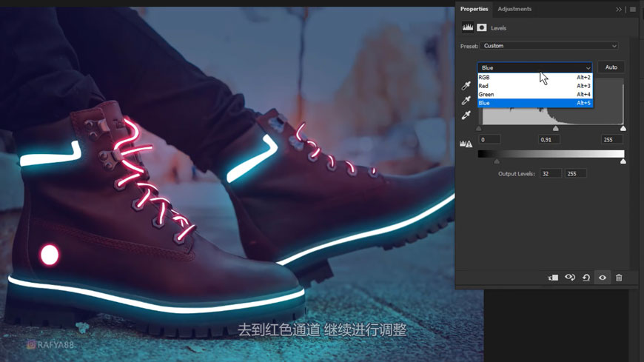This screenshot has width=644, height=362.
Task: Open the Properties panel menu icon
Action: 632,9
